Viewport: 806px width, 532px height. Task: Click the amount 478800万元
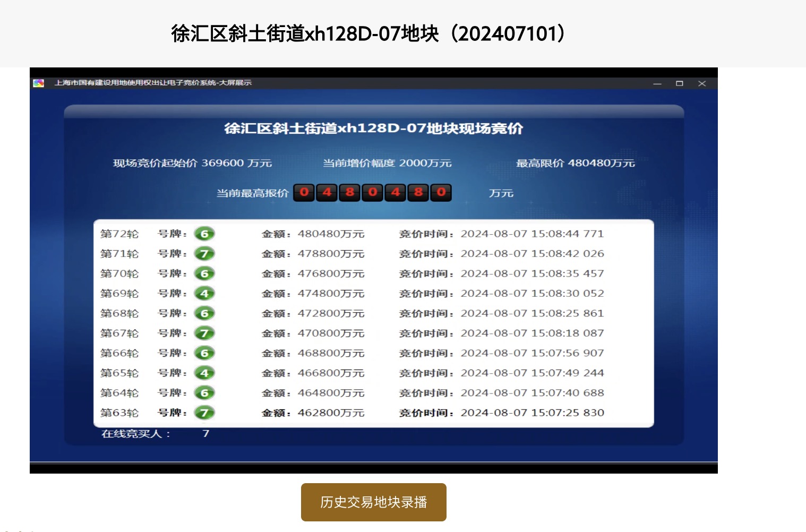[x=331, y=254]
